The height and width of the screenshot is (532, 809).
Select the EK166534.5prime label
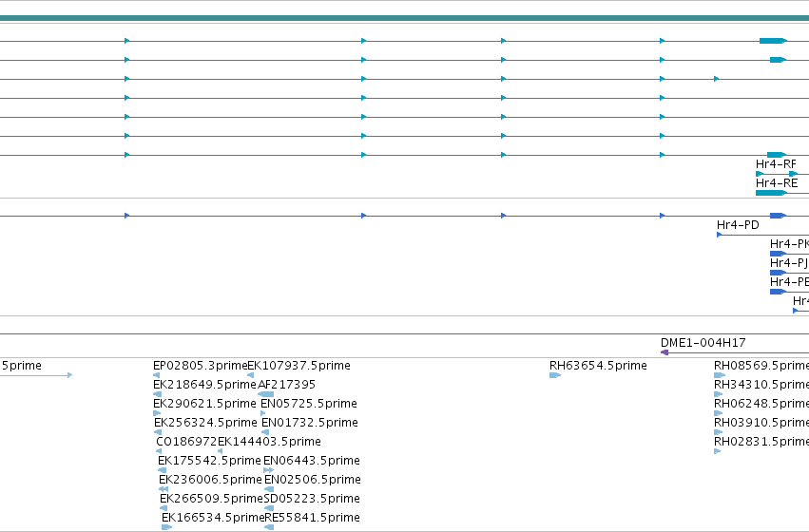tap(213, 518)
